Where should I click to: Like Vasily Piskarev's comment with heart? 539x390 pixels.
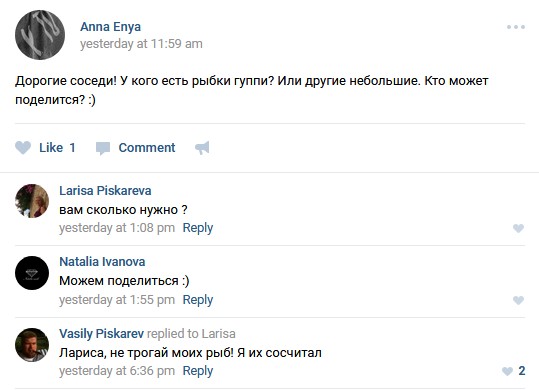pos(507,371)
